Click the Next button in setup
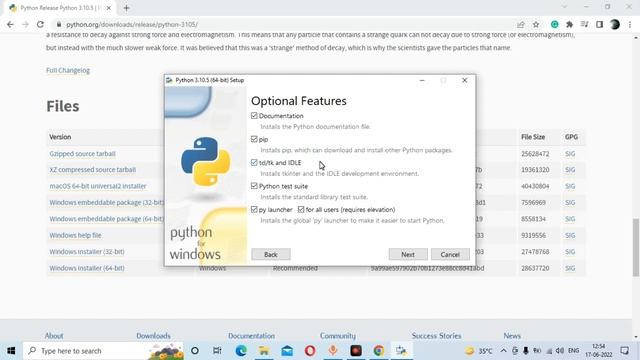Image resolution: width=640 pixels, height=360 pixels. click(x=408, y=254)
